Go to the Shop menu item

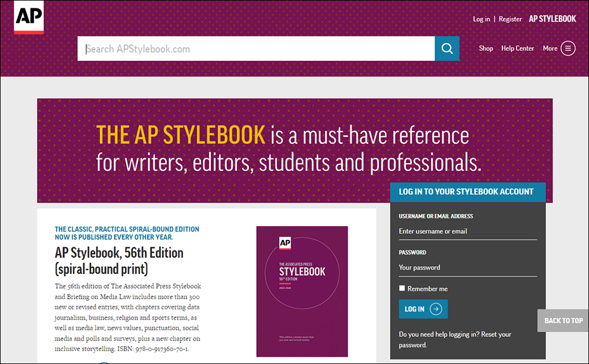click(486, 48)
